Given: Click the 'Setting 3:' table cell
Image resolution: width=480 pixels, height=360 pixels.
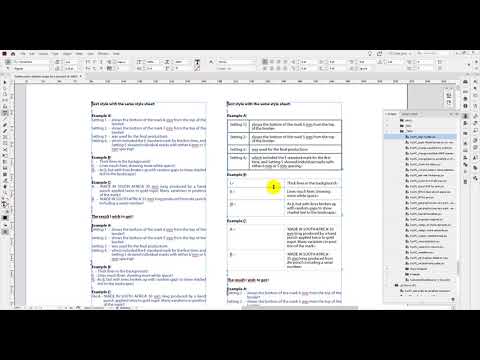Looking at the screenshot, I should [238, 149].
